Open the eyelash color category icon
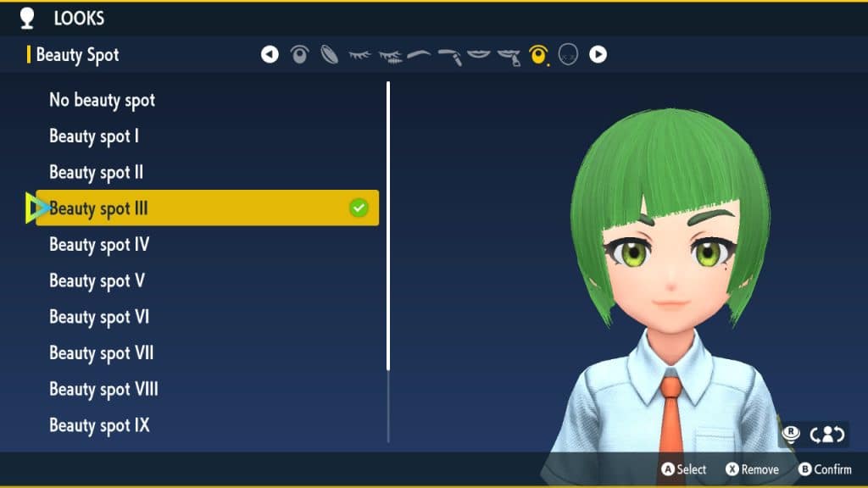The image size is (868, 488). (390, 55)
